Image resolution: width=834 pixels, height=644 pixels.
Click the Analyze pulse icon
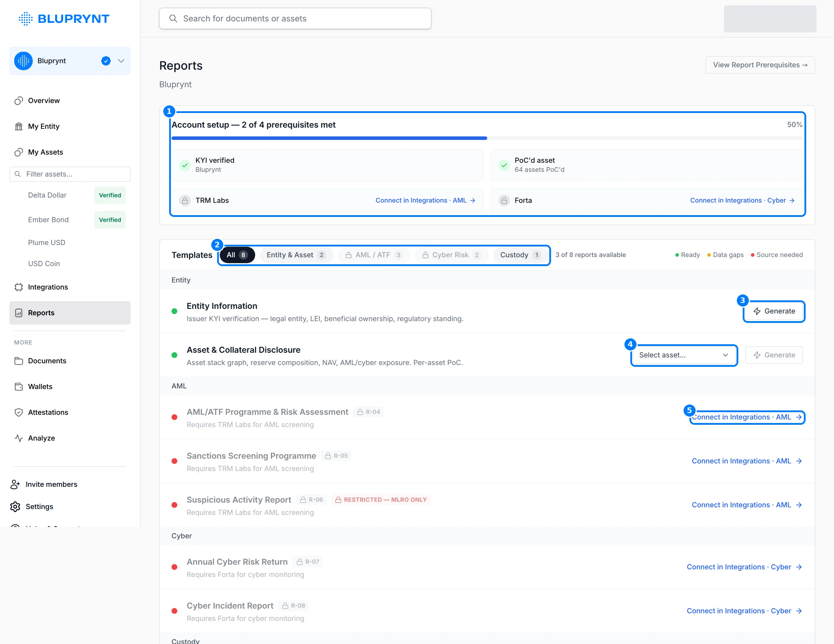click(x=19, y=438)
